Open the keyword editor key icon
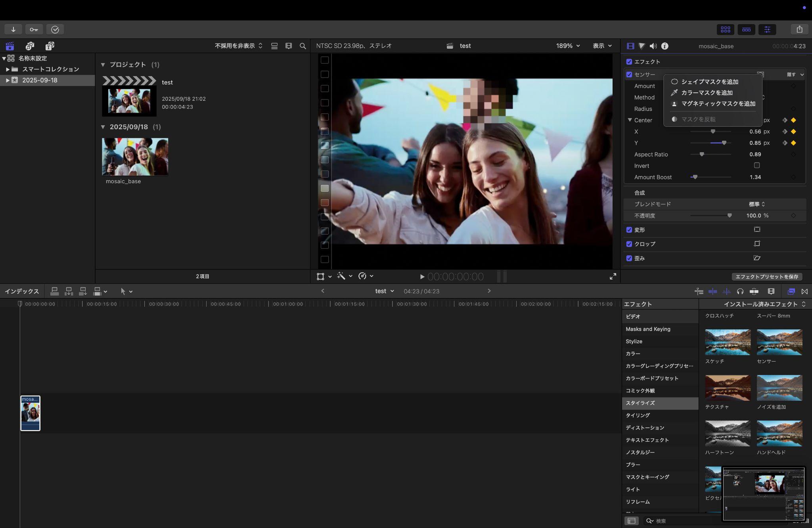Image resolution: width=812 pixels, height=528 pixels. coord(34,29)
